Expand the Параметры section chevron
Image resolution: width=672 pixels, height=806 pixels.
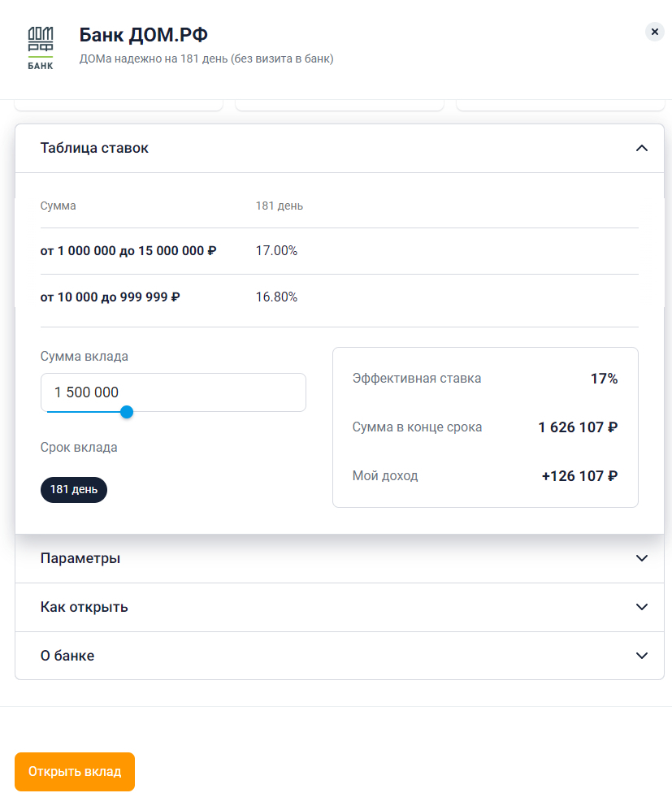click(x=641, y=558)
